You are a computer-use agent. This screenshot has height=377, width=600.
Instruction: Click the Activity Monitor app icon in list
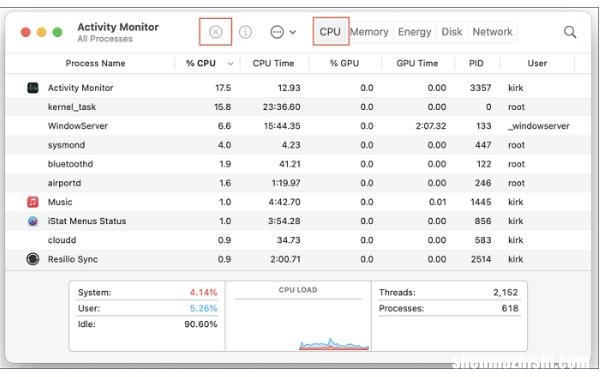[33, 88]
